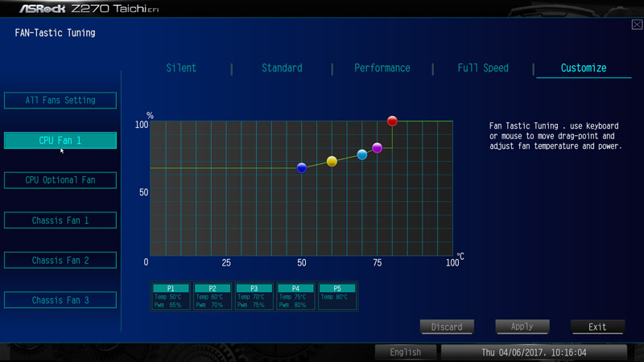Open the Customize fan curve tab

(x=583, y=68)
